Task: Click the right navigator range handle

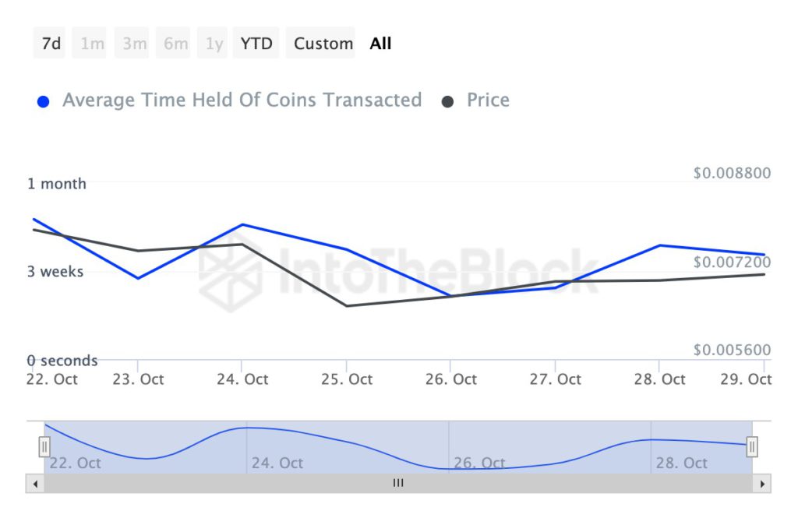Action: [752, 446]
